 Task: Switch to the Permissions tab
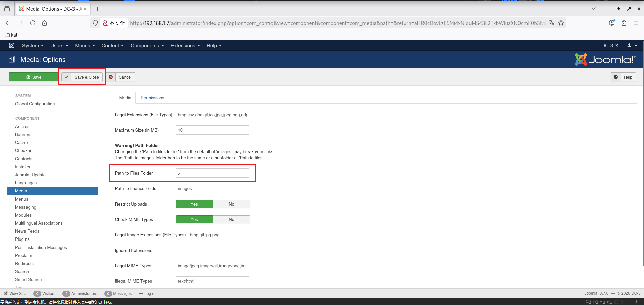click(x=152, y=98)
